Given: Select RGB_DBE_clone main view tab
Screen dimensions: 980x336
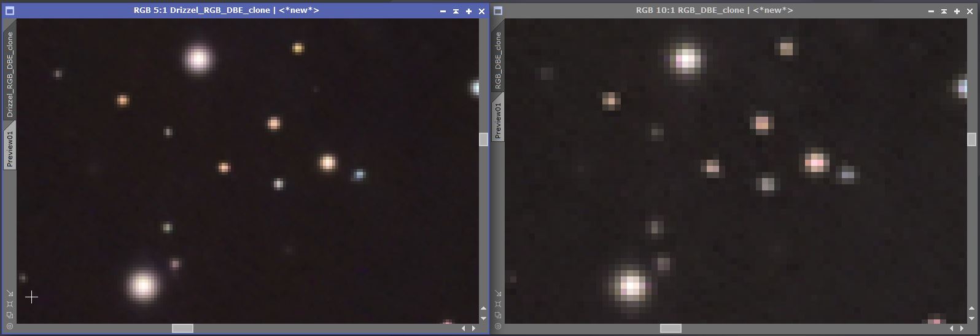Looking at the screenshot, I should (x=498, y=60).
